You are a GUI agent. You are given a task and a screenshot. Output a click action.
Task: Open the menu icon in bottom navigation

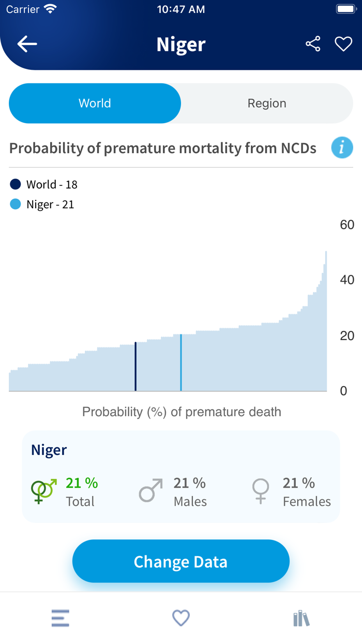click(61, 618)
